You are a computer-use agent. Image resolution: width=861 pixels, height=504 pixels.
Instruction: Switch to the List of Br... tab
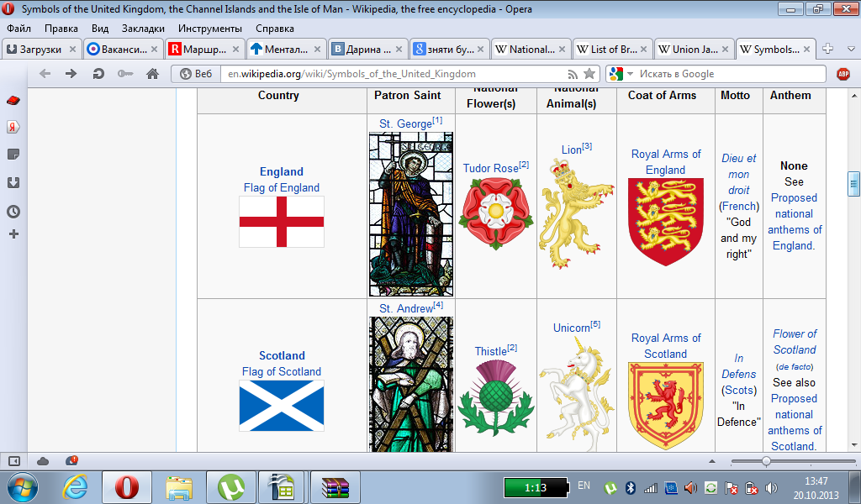coord(612,49)
